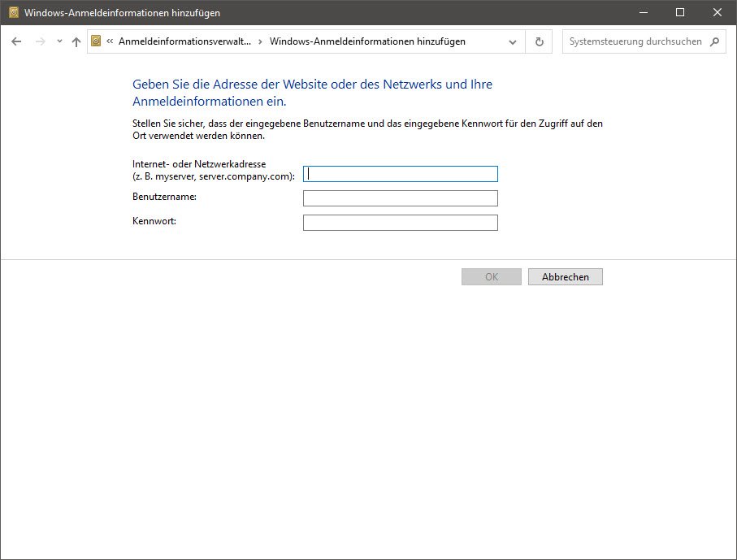Image resolution: width=737 pixels, height=560 pixels.
Task: Expand the breadcrumb overflow double chevron
Action: coord(110,41)
